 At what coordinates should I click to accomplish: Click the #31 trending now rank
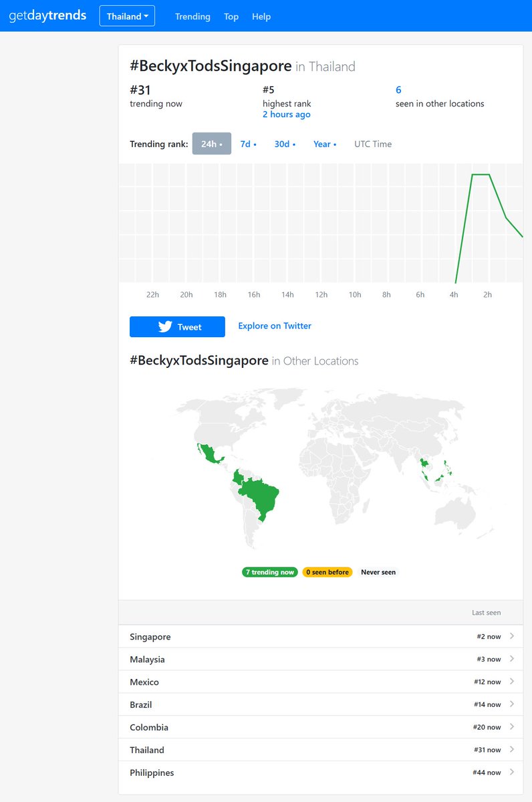click(156, 96)
